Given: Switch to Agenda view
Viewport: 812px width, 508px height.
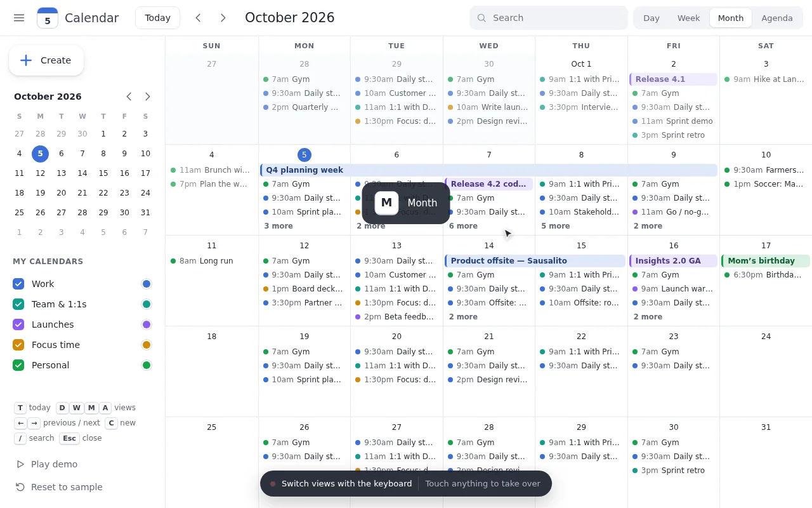Looking at the screenshot, I should point(777,18).
